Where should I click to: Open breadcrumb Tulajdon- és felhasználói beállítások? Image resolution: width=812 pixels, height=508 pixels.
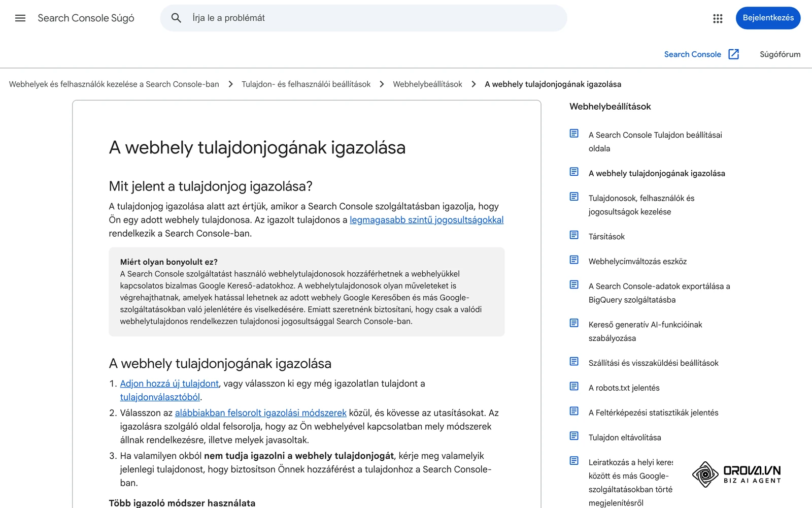pyautogui.click(x=306, y=84)
